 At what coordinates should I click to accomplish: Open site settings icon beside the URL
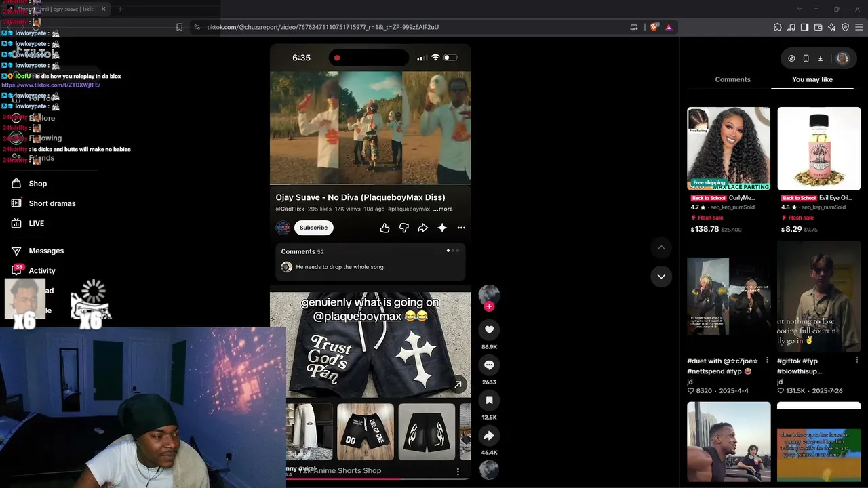[x=197, y=27]
